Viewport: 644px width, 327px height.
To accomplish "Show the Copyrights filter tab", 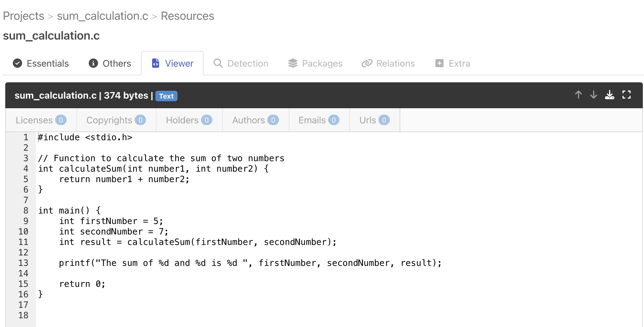I will [x=116, y=120].
